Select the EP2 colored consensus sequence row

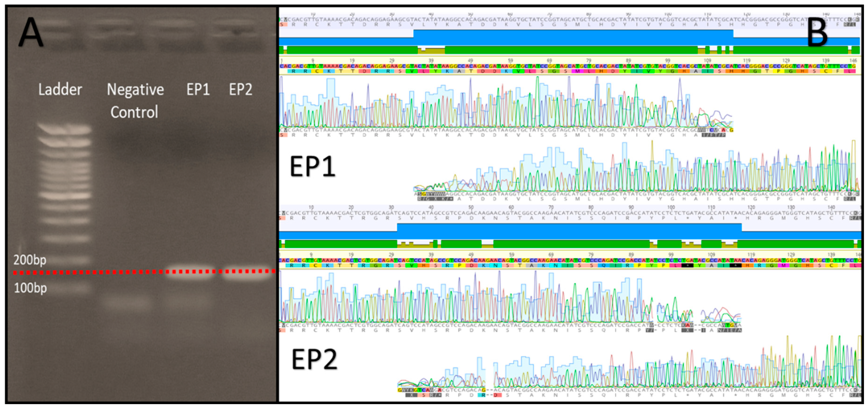[569, 260]
